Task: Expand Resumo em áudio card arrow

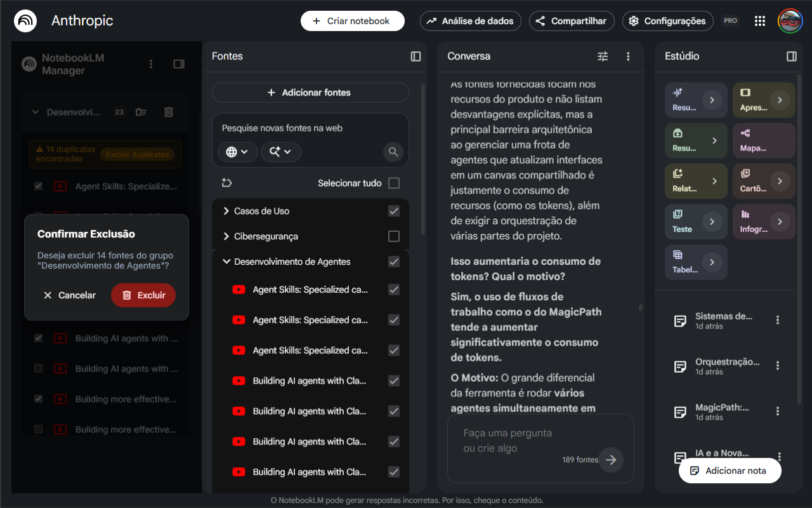Action: point(712,100)
